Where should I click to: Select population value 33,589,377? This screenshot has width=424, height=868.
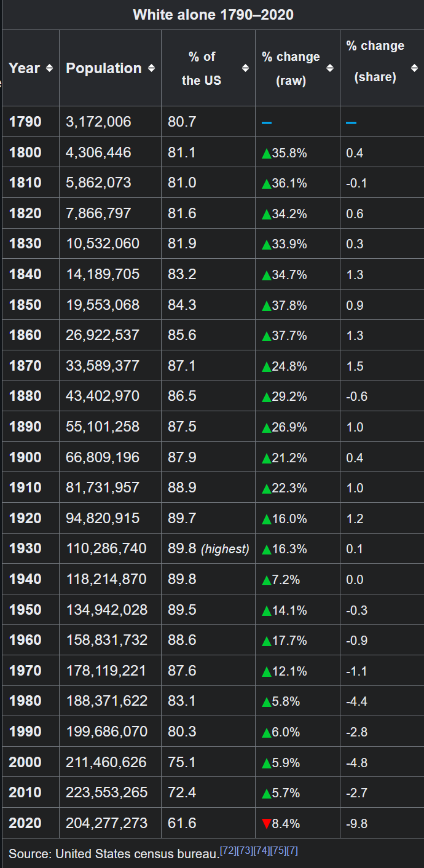(x=103, y=366)
